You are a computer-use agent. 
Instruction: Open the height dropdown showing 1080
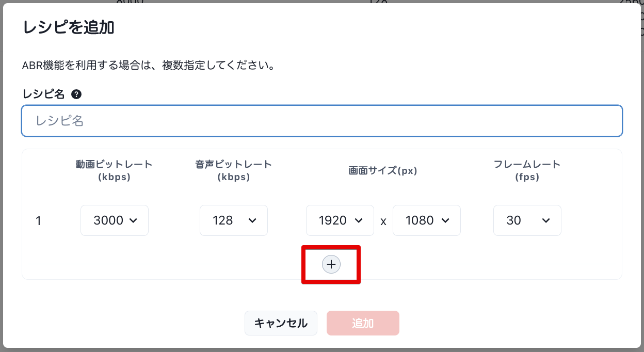427,220
